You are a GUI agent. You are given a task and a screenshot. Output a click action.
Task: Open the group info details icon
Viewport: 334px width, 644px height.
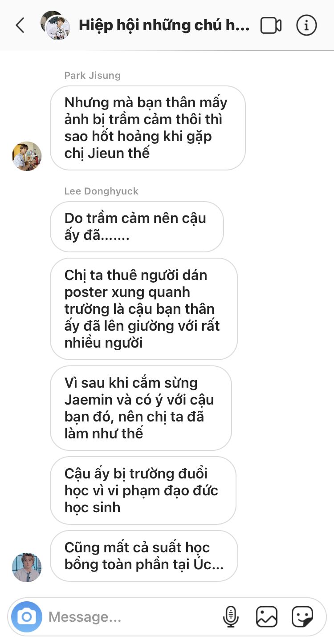tap(306, 25)
